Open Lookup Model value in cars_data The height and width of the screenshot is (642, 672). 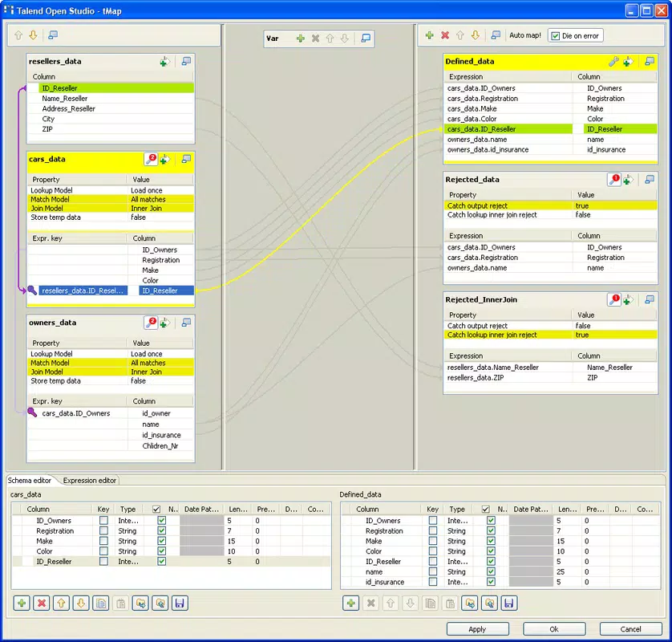click(160, 190)
